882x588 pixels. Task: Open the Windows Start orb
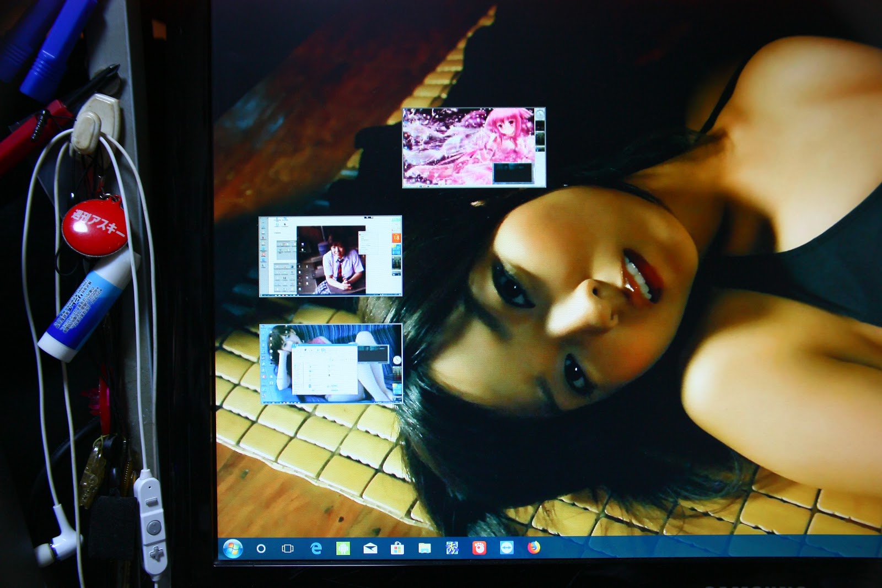point(233,548)
